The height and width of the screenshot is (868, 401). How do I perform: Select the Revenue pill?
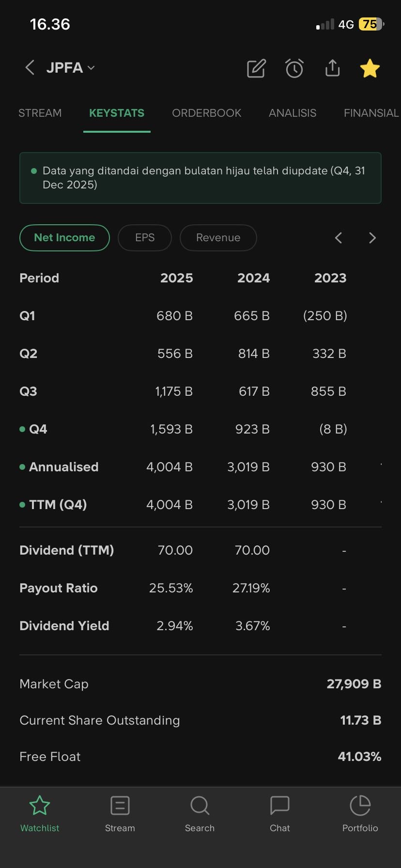click(x=218, y=238)
